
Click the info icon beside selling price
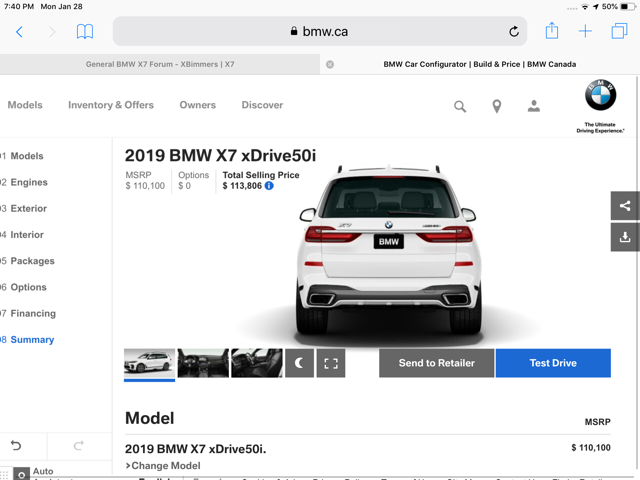tap(269, 186)
